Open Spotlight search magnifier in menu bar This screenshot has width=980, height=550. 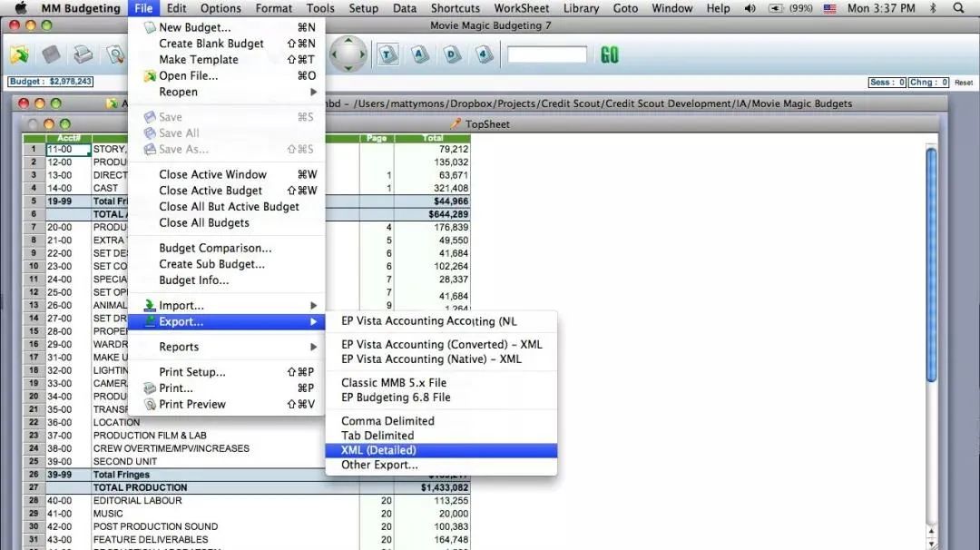pyautogui.click(x=958, y=8)
